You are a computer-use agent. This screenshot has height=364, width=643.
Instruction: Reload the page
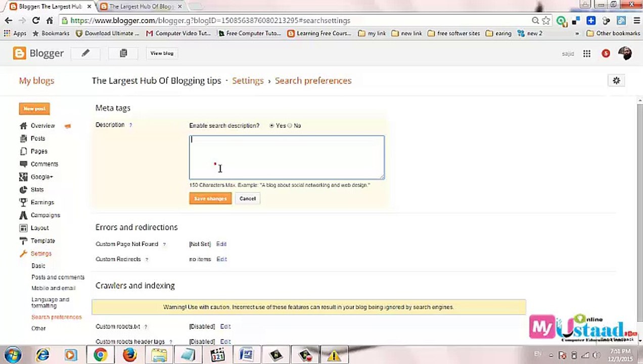36,21
